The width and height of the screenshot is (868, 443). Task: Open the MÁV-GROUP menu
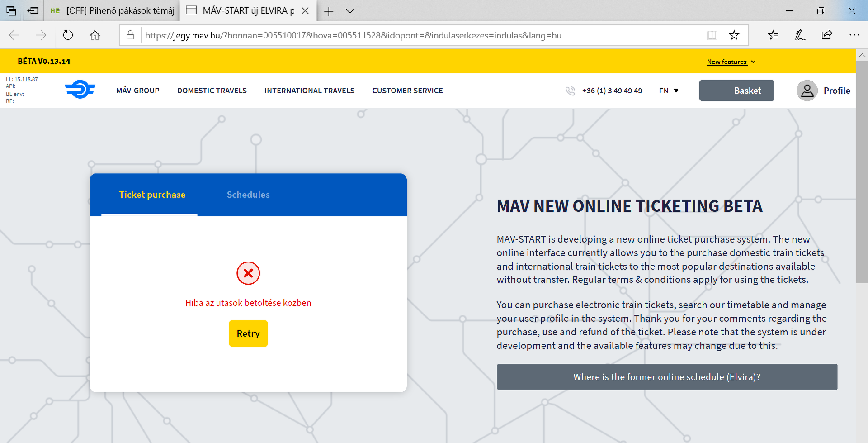[x=138, y=91]
